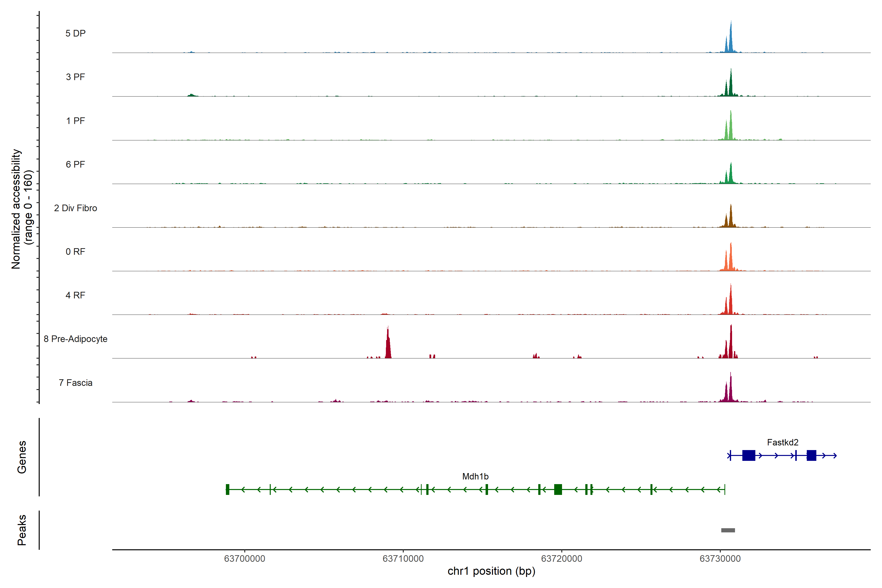
Task: Click the 63730000 axis tick label
Action: click(x=720, y=558)
